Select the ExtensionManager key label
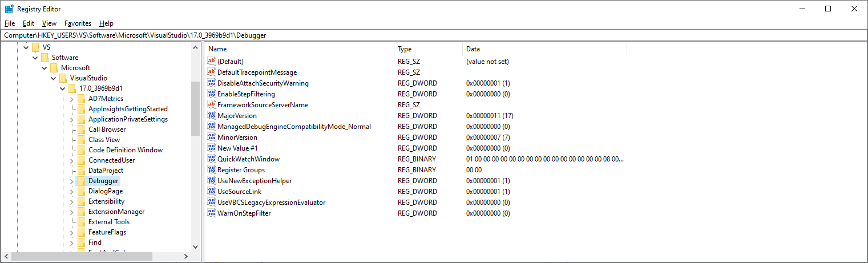Image resolution: width=868 pixels, height=263 pixels. (116, 212)
